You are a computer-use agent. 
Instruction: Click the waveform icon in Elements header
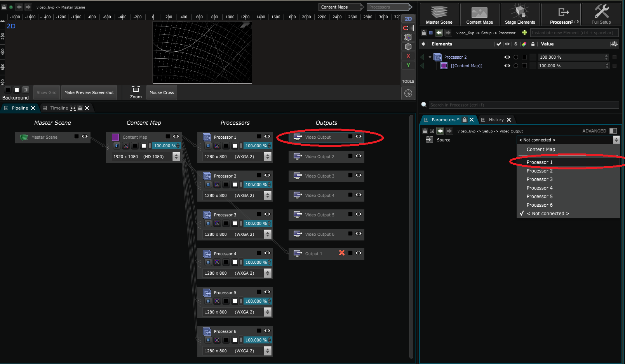coord(615,44)
